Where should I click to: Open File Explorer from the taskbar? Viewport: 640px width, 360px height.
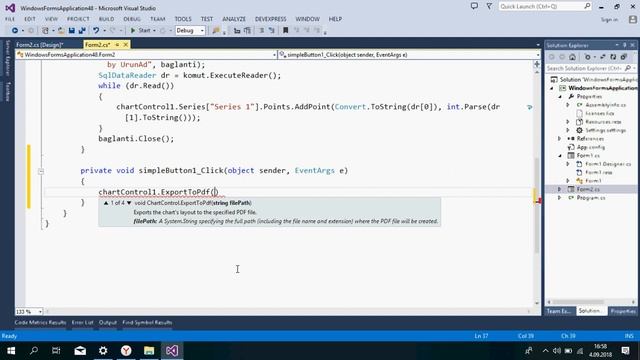click(x=149, y=351)
